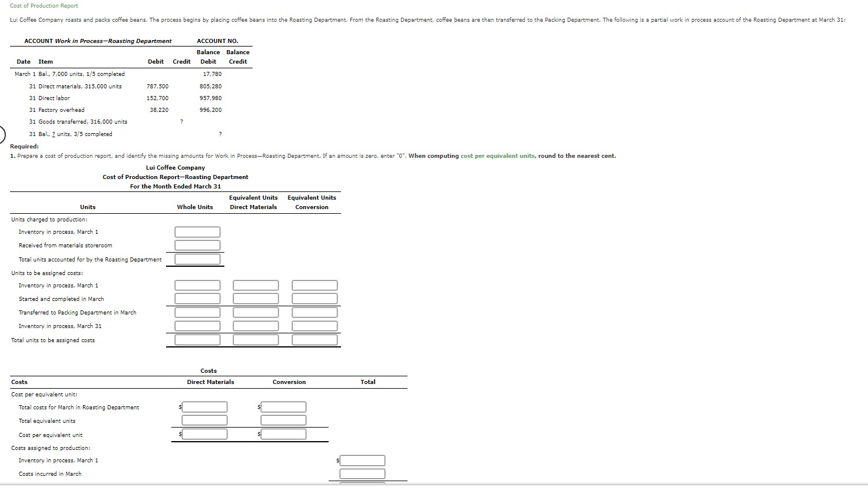This screenshot has height=490, width=868.
Task: Click the debit balance 805,280
Action: [211, 87]
